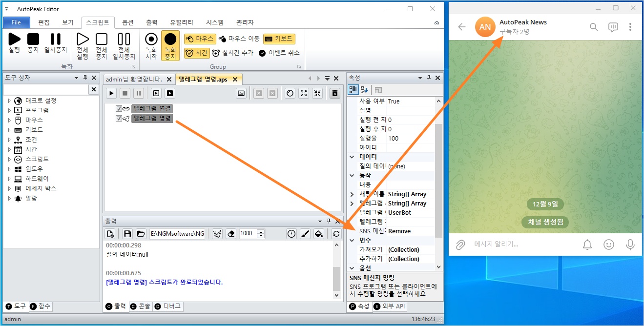Click 전체 중지 outlined stop icon
644x326 pixels.
pos(101,39)
